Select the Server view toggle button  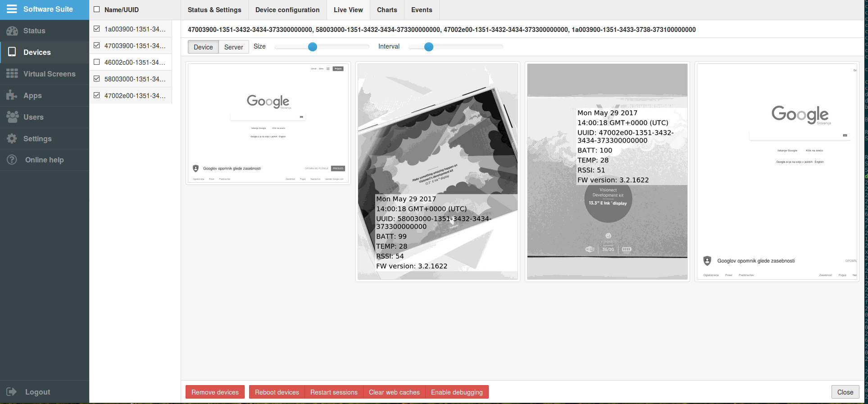(234, 47)
